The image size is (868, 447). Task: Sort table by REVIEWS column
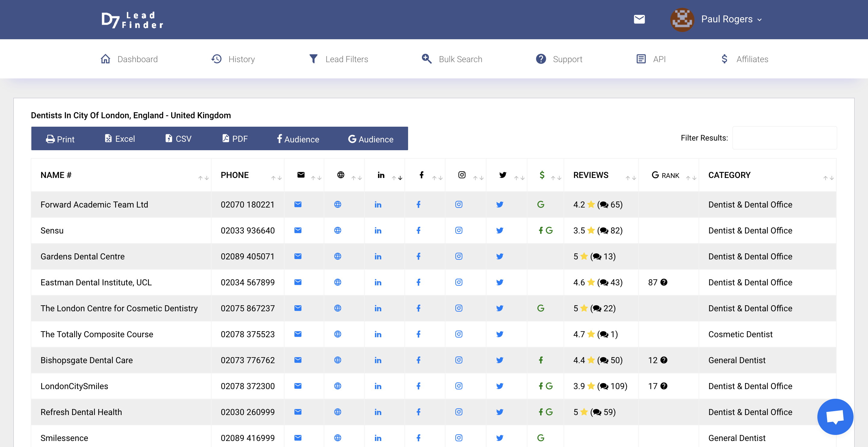pyautogui.click(x=631, y=178)
